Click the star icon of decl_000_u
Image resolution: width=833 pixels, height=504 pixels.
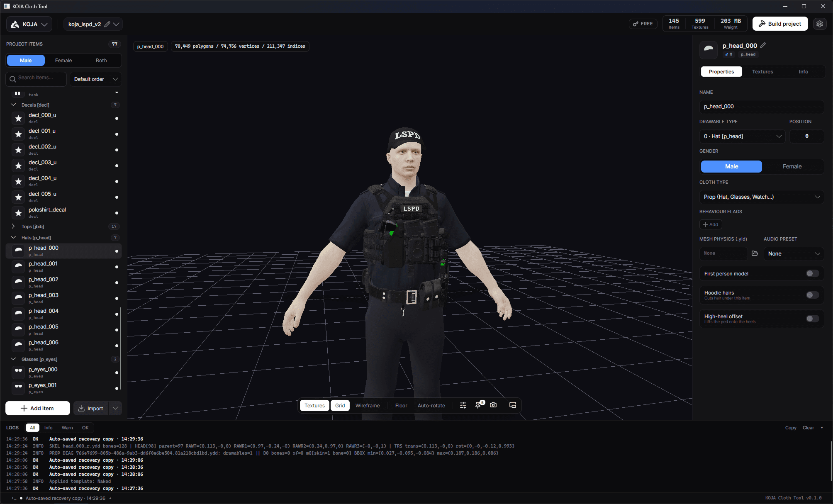pyautogui.click(x=18, y=118)
